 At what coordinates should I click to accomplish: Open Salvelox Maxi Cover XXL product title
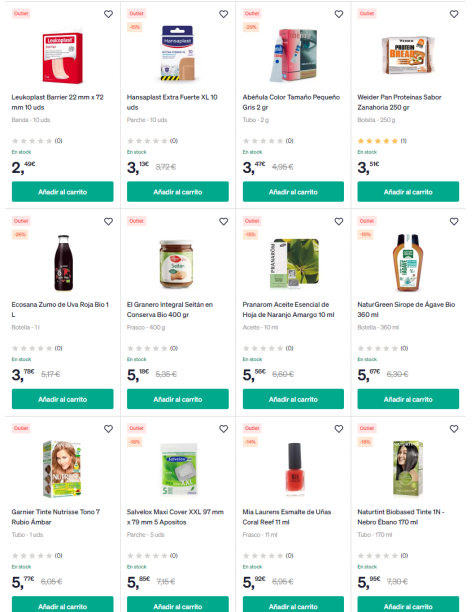(x=175, y=517)
